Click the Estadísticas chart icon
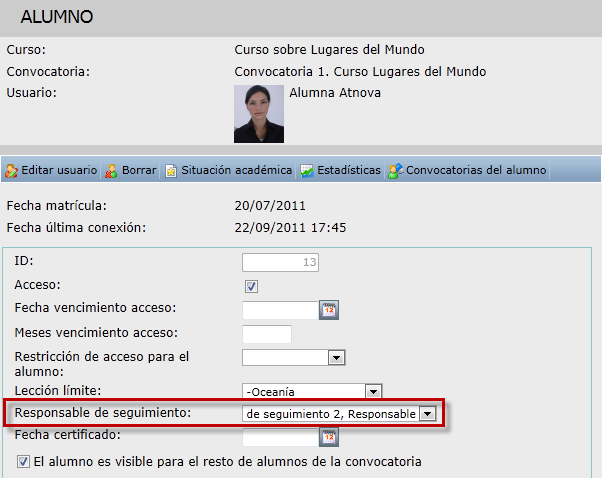602x478 pixels. tap(307, 171)
